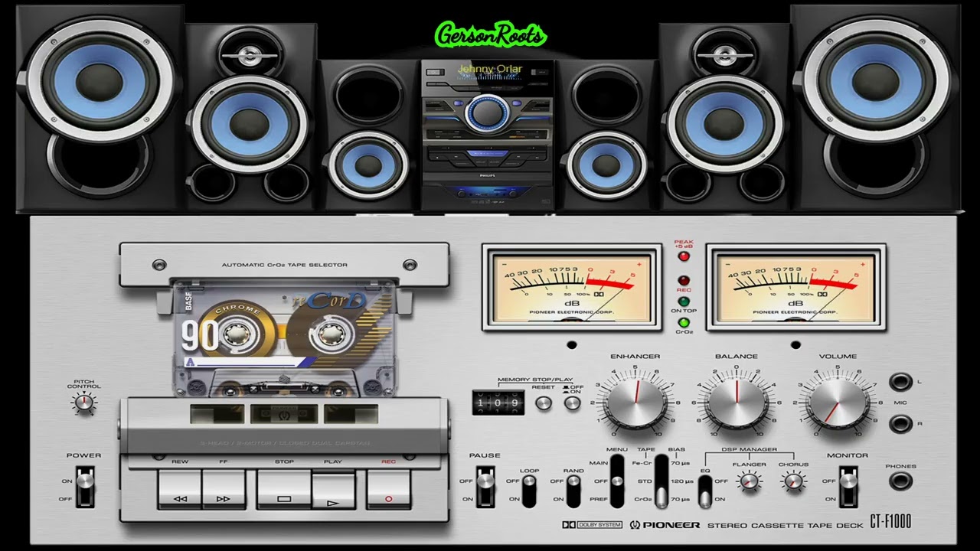Click the red REC indicator light
Image resolution: width=980 pixels, height=551 pixels.
coord(683,281)
